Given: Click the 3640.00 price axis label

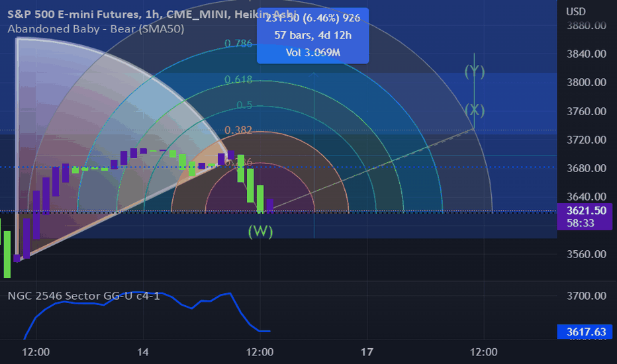Looking at the screenshot, I should pyautogui.click(x=587, y=197).
